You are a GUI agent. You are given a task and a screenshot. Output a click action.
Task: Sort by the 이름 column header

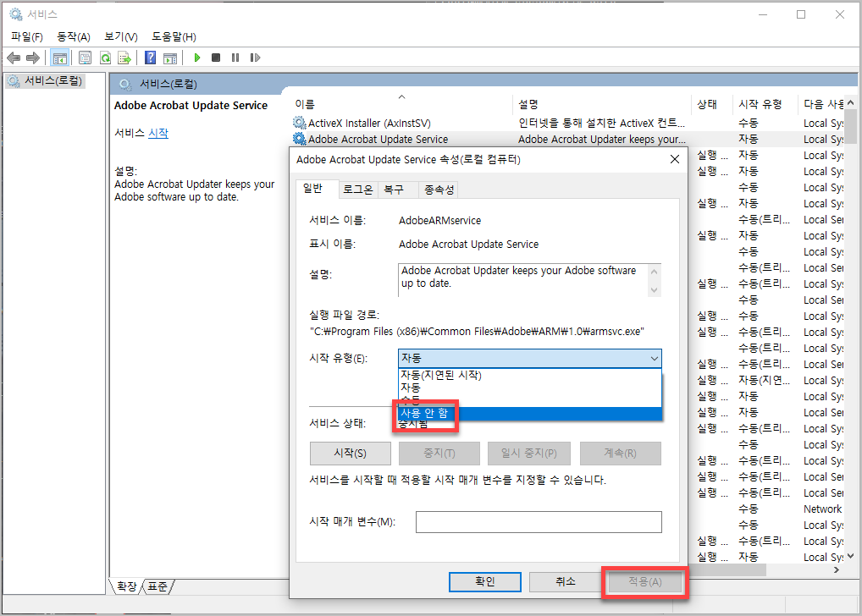[x=401, y=104]
